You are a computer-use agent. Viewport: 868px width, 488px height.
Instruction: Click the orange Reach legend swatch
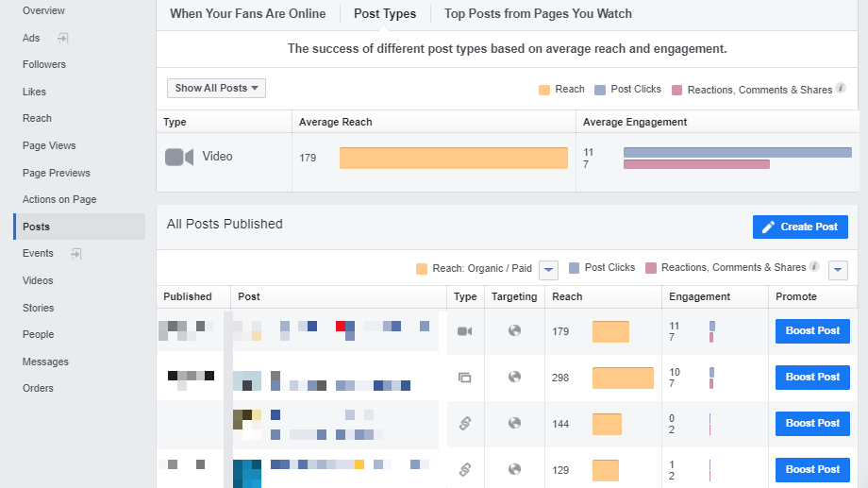pos(544,90)
